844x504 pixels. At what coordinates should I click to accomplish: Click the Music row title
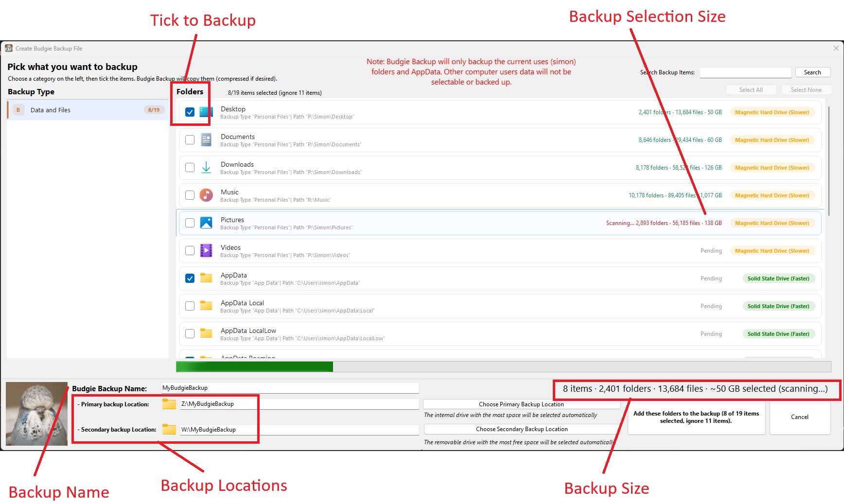(229, 192)
